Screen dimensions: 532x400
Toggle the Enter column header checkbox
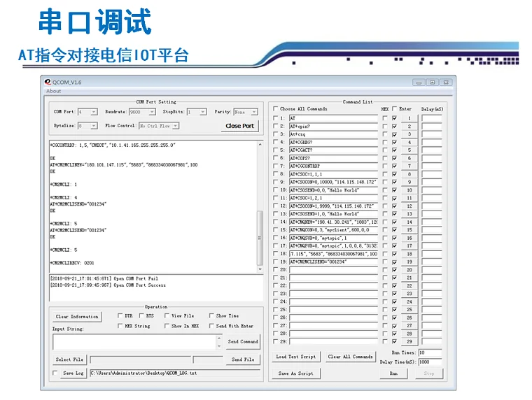tap(394, 108)
